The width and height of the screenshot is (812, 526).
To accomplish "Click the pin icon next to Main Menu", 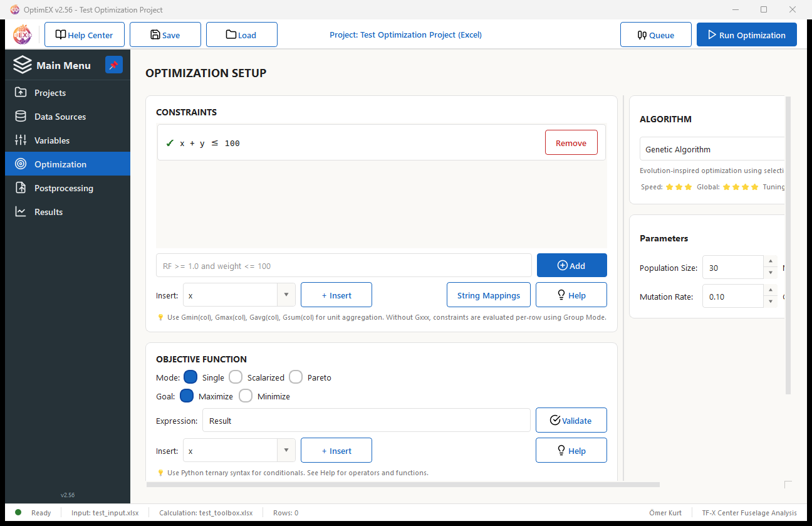I will tap(113, 65).
